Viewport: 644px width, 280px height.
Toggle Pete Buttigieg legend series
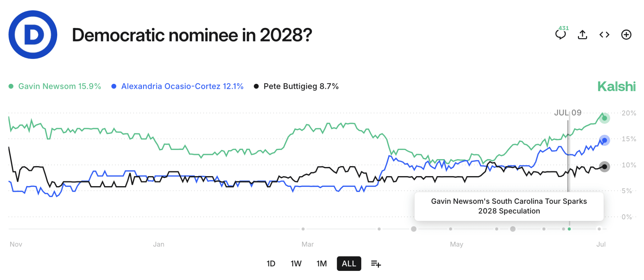pos(296,86)
